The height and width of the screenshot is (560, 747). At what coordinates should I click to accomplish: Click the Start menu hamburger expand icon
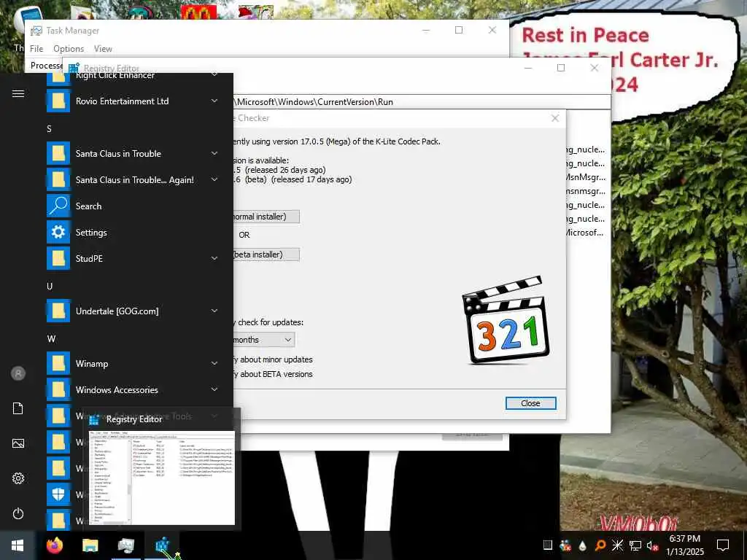(18, 93)
